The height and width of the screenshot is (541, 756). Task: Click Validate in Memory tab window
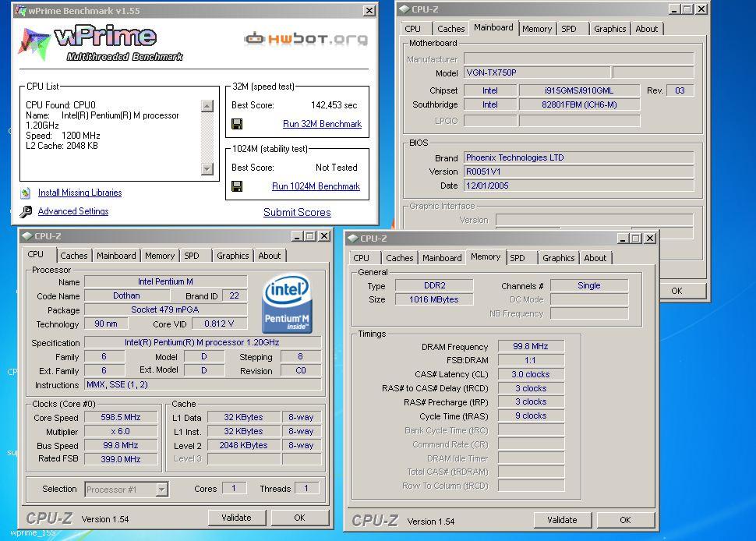(562, 520)
